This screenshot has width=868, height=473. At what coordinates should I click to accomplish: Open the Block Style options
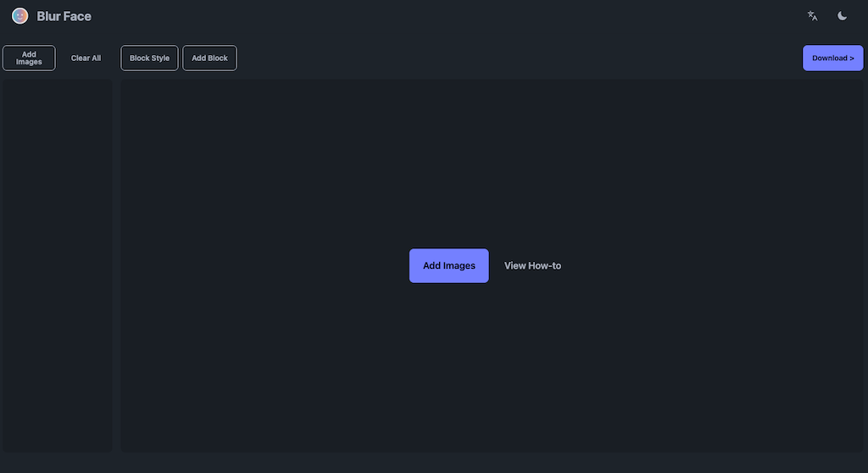(149, 58)
